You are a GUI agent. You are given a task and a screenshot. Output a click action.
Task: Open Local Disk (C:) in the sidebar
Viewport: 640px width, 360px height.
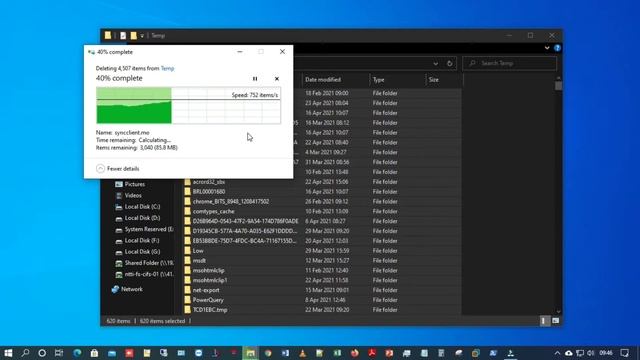pos(142,207)
